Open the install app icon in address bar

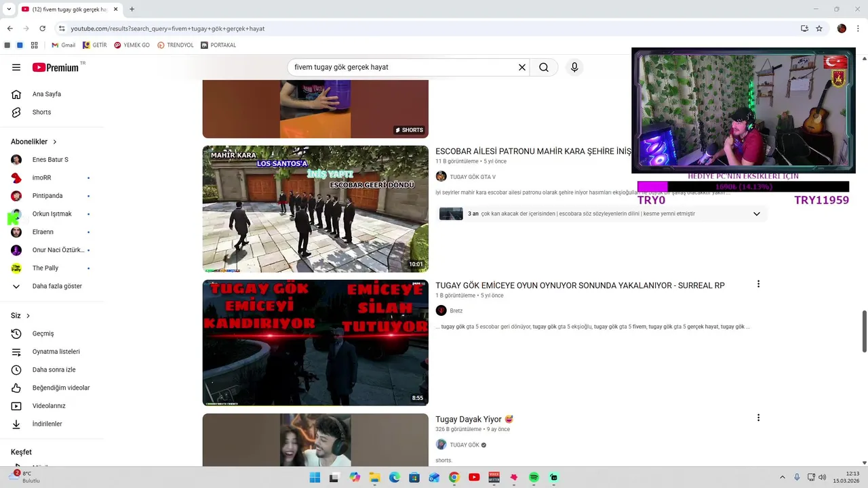[x=804, y=28]
